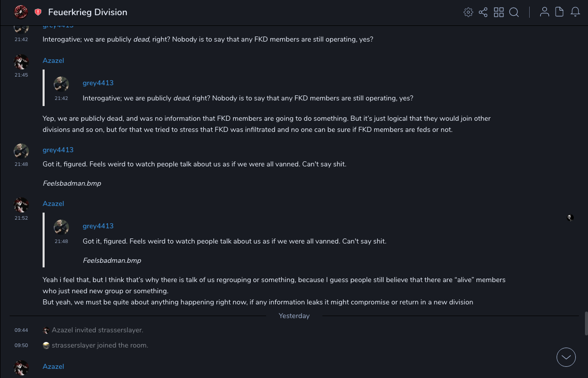Screen dimensions: 588x378
Task: Click strasserslayer's small avatar in the join notice
Action: [46, 346]
